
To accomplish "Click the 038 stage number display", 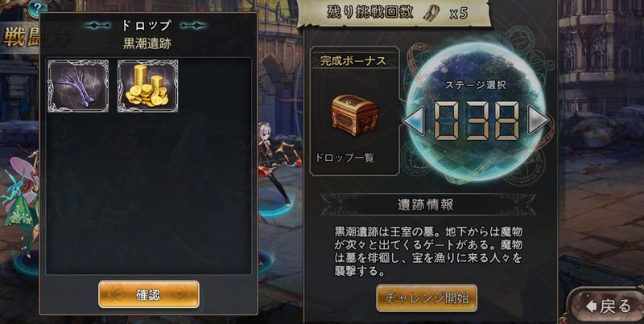I will [476, 121].
